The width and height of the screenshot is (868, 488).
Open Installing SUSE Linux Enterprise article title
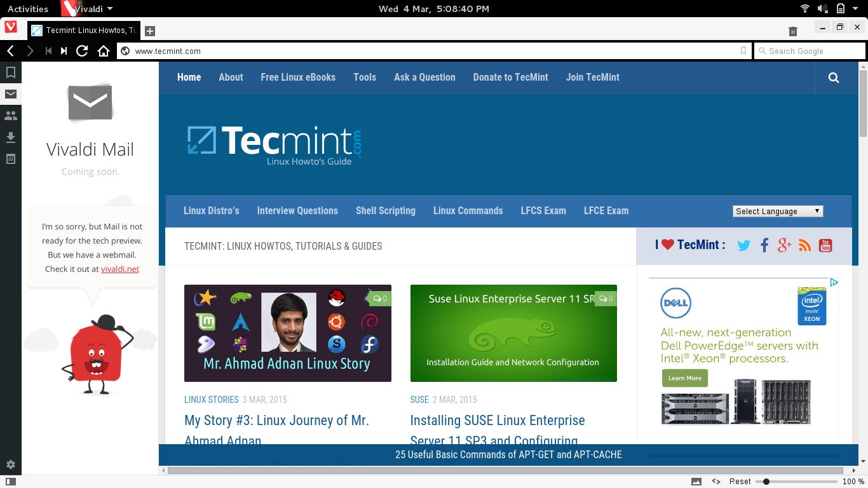[x=498, y=431]
